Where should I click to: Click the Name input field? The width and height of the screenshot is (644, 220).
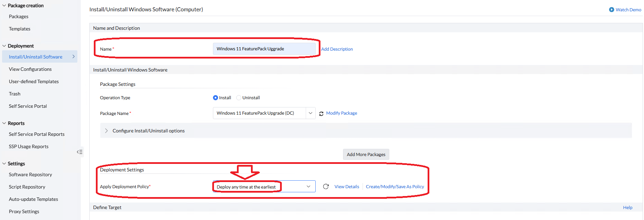click(x=264, y=49)
